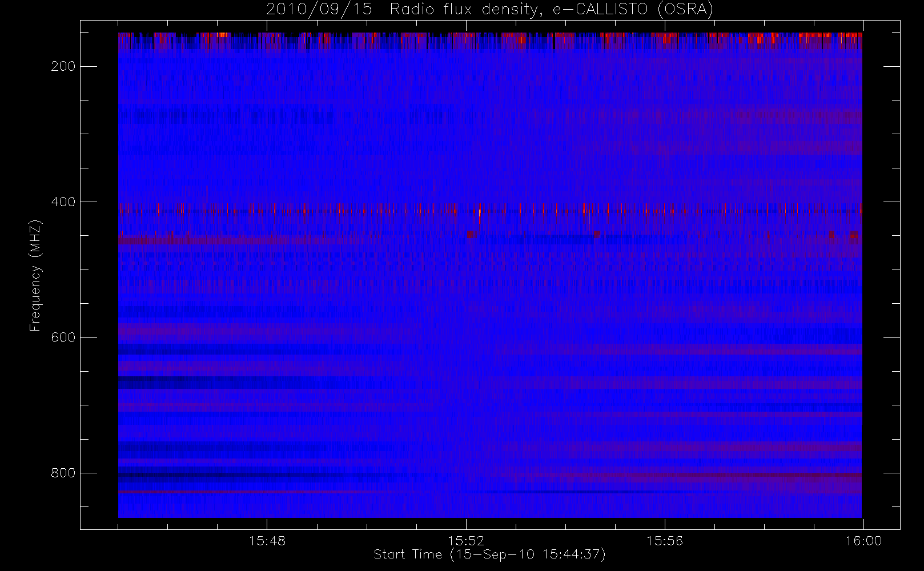Click the 15:52 time tick label
Image resolution: width=924 pixels, height=571 pixels.
point(466,541)
